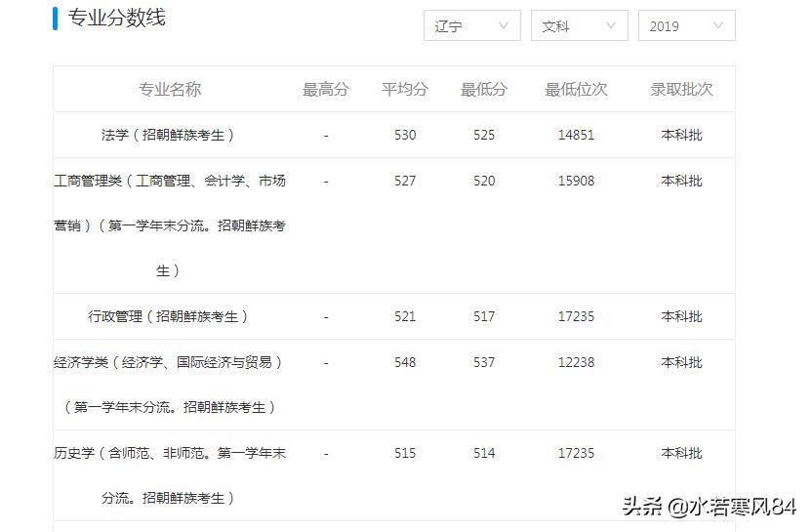Click 本科批 in the 法学 row

click(x=681, y=136)
